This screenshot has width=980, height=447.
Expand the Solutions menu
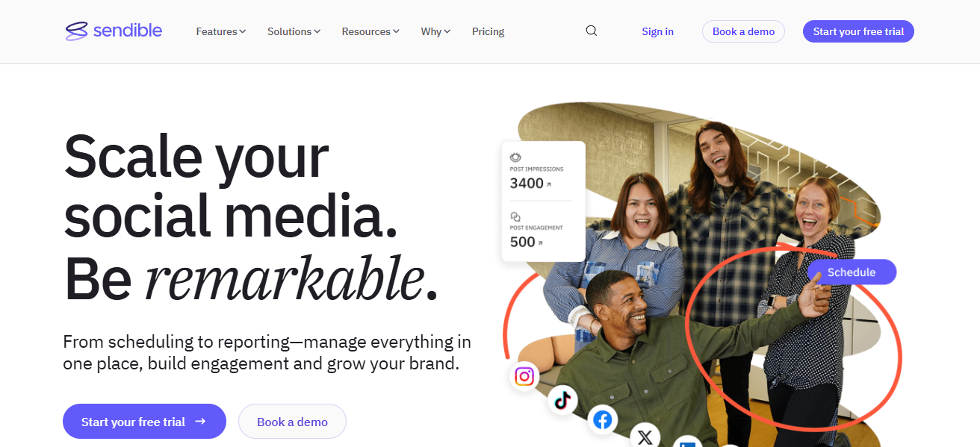(294, 31)
